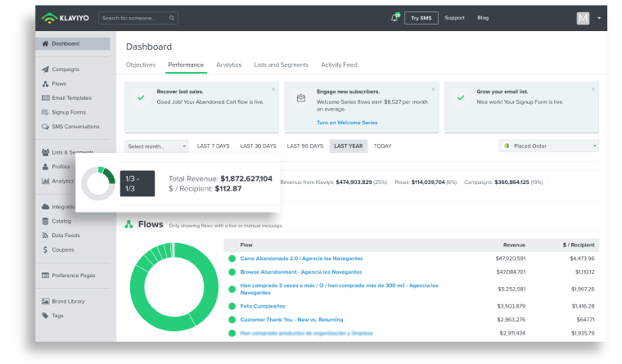Switch to the Objectives tab
The height and width of the screenshot is (364, 622).
point(141,65)
